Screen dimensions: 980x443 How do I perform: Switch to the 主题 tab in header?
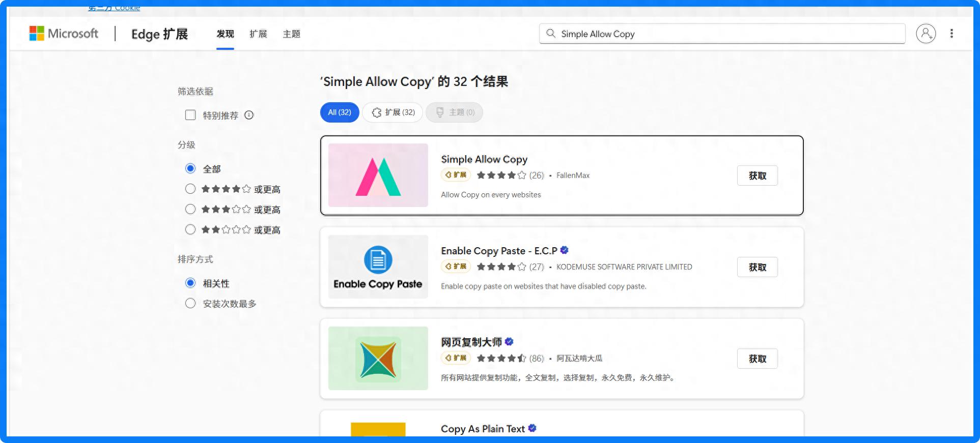[x=292, y=34]
